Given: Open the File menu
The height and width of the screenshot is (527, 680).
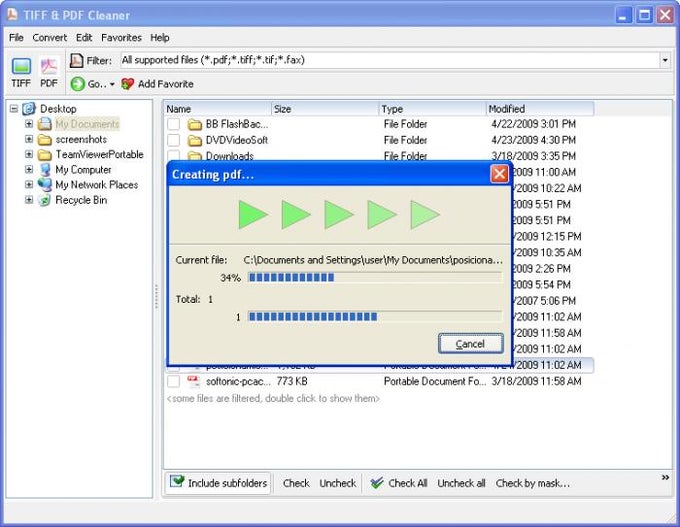Looking at the screenshot, I should pos(16,38).
